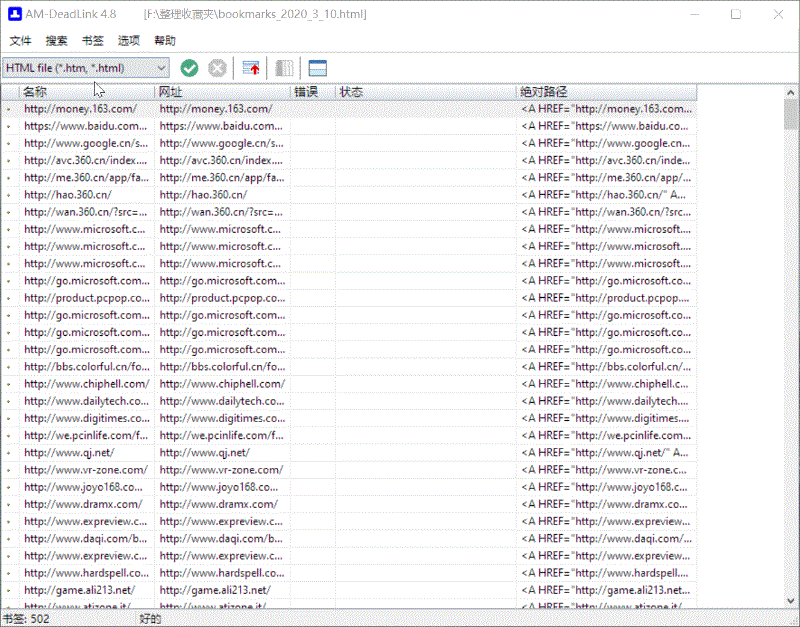Open the HTML file type dropdown
This screenshot has height=627, width=800.
pyautogui.click(x=86, y=68)
